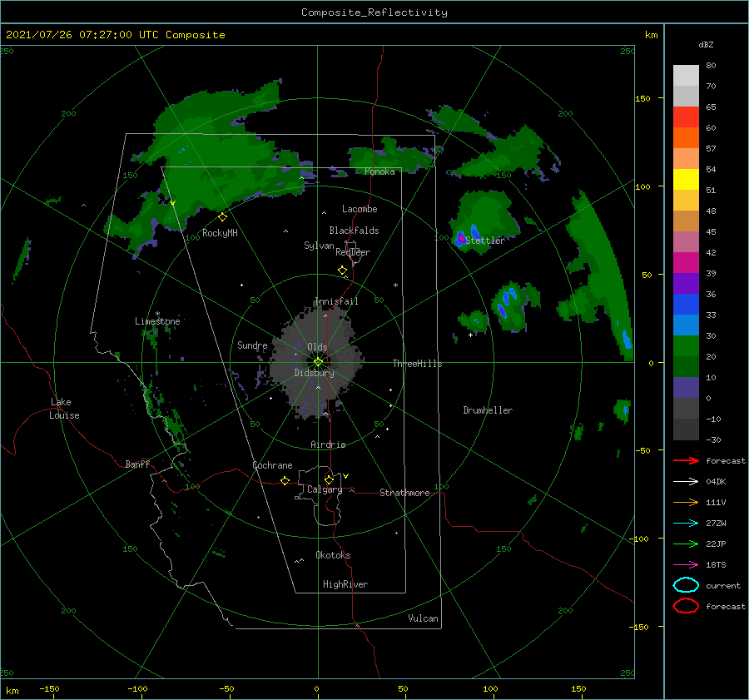Viewport: 749px width, 700px height.
Task: Click the HighRiver label
Action: tap(345, 584)
